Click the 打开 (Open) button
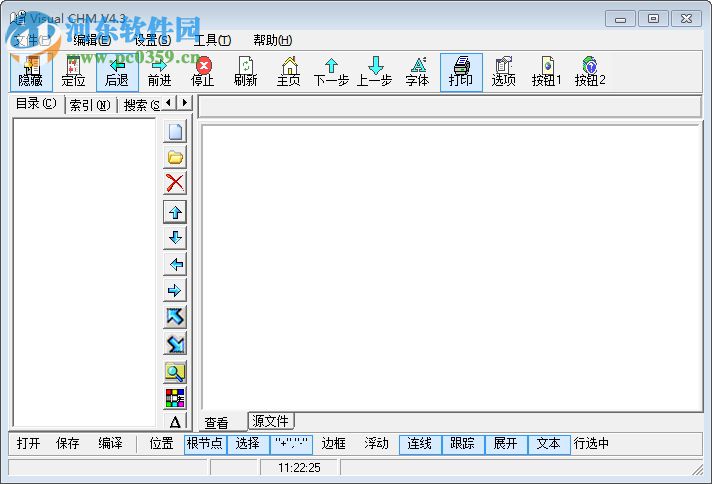712x484 pixels. click(28, 444)
